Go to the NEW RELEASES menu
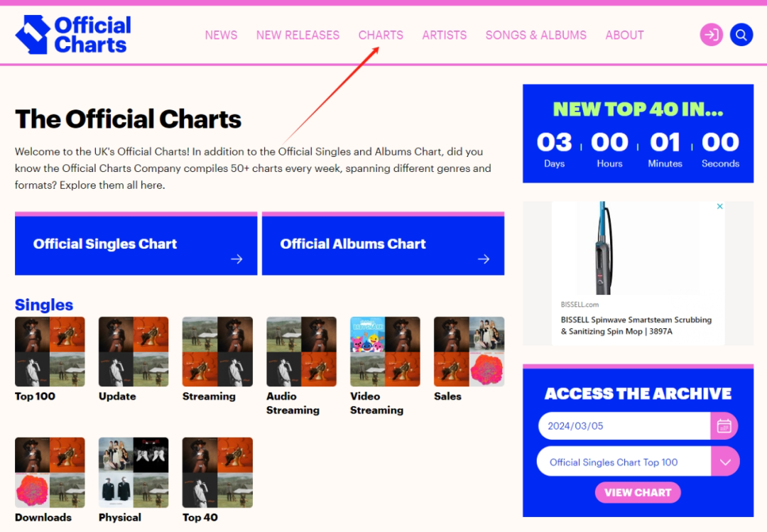Viewport: 767px width, 532px height. point(298,36)
